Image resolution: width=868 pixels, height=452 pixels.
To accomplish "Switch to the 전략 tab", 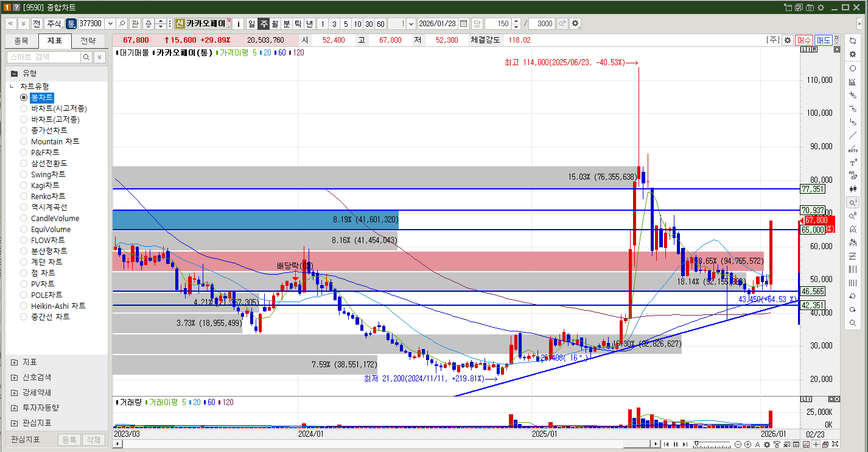I will pyautogui.click(x=88, y=41).
